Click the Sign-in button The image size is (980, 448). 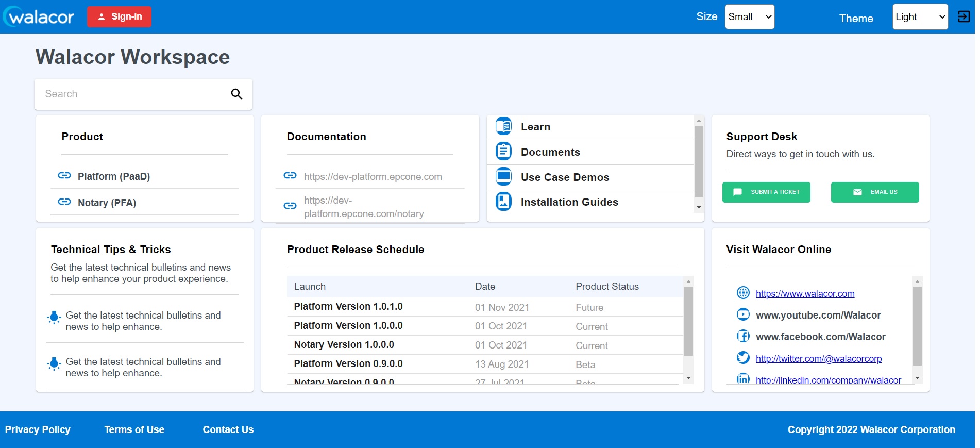tap(119, 16)
